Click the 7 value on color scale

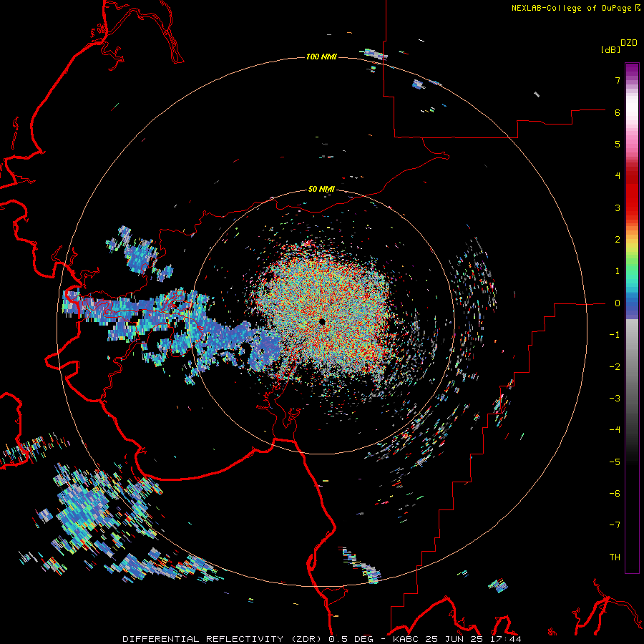[618, 80]
